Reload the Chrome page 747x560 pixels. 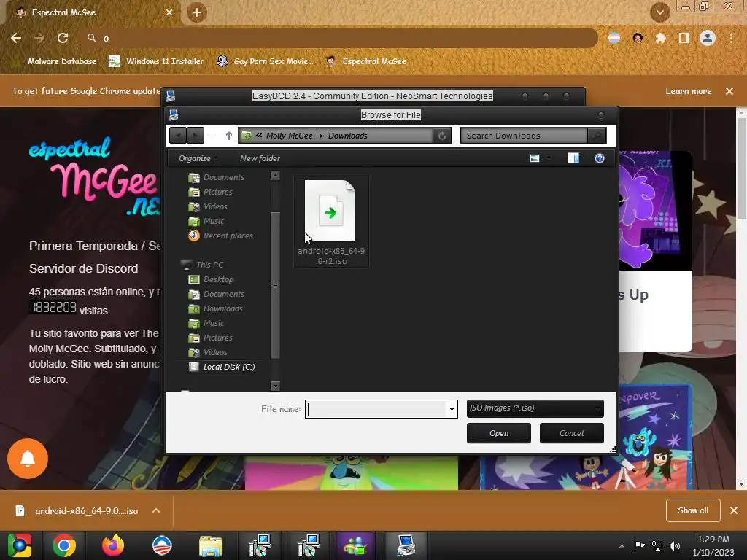63,38
